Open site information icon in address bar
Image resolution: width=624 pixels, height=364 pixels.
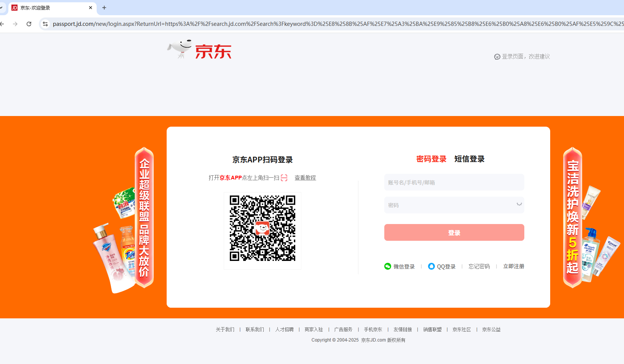pyautogui.click(x=45, y=24)
